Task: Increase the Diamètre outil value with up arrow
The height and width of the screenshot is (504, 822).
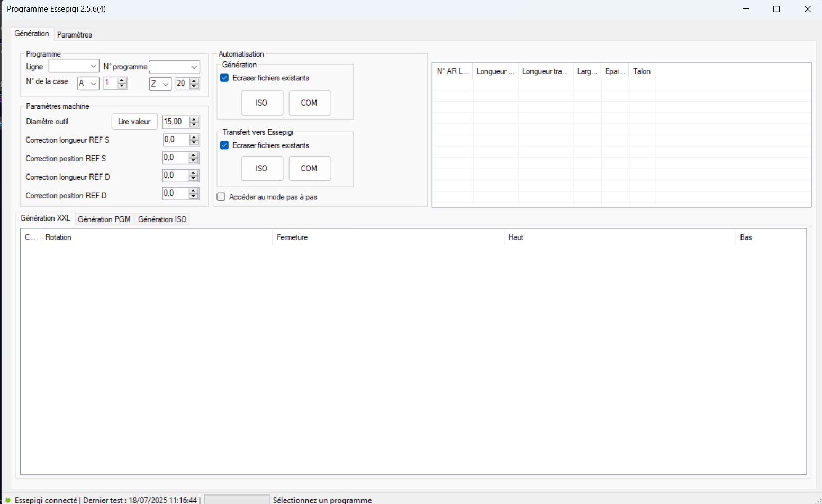Action: 194,119
